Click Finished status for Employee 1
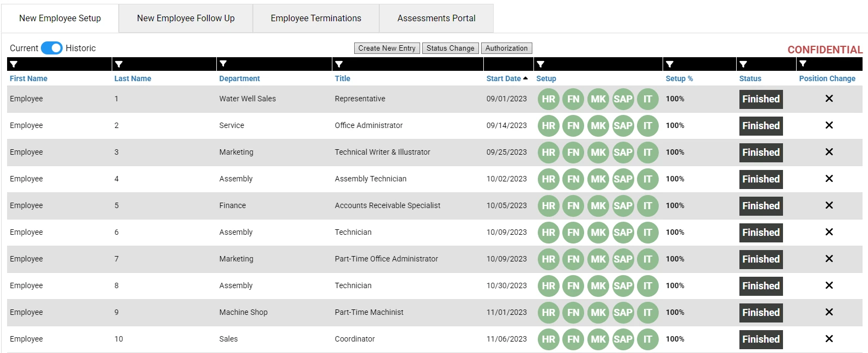The height and width of the screenshot is (353, 868). coord(761,99)
